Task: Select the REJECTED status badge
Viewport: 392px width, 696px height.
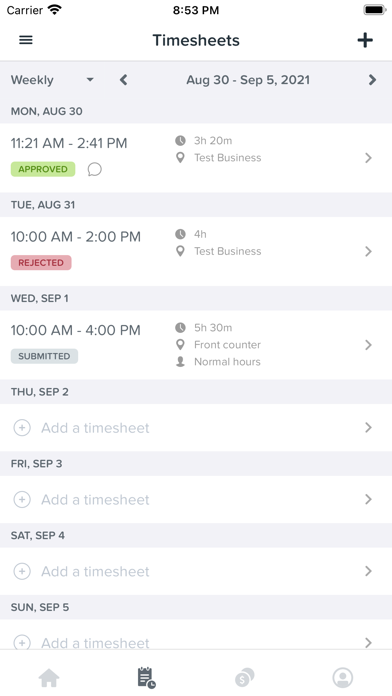Action: pos(41,263)
